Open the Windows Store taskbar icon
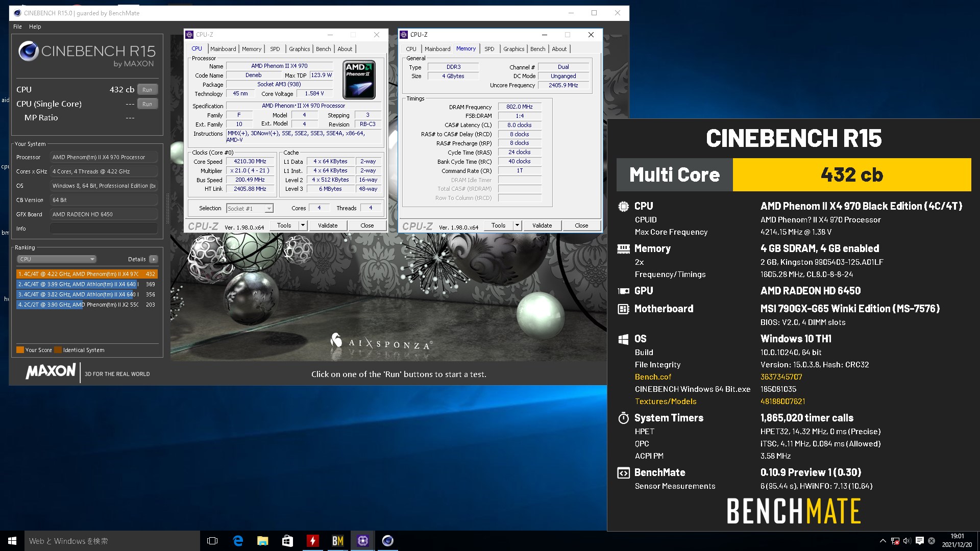 (x=287, y=541)
